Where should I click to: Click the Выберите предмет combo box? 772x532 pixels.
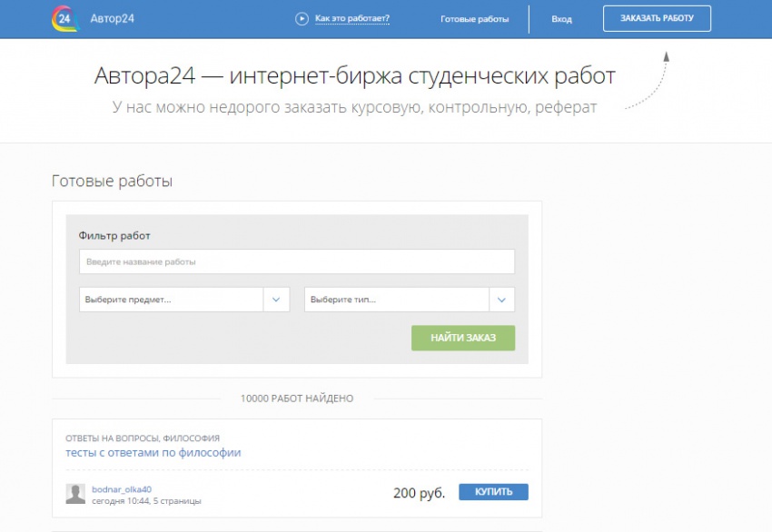coord(184,300)
